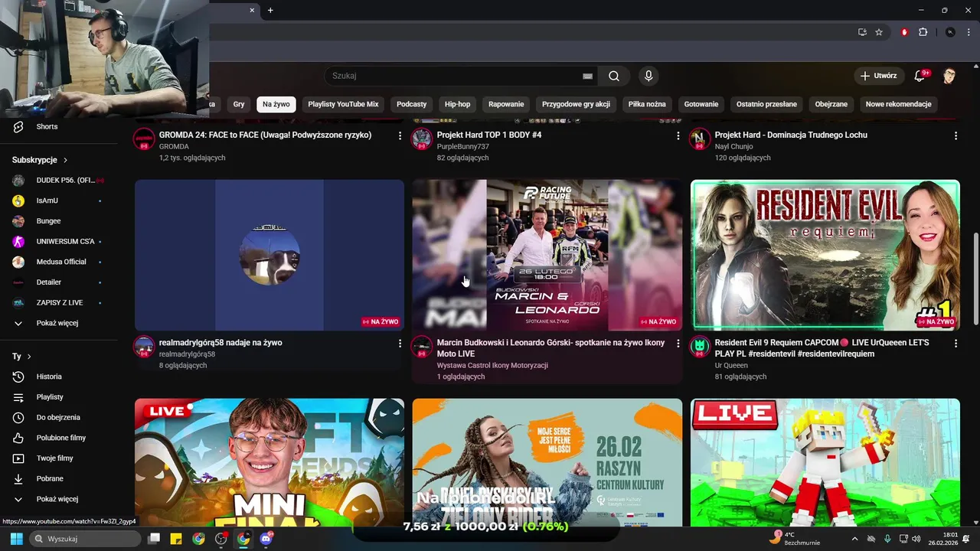The image size is (980, 551).
Task: Click the page vertical scrollbar
Action: click(975, 279)
